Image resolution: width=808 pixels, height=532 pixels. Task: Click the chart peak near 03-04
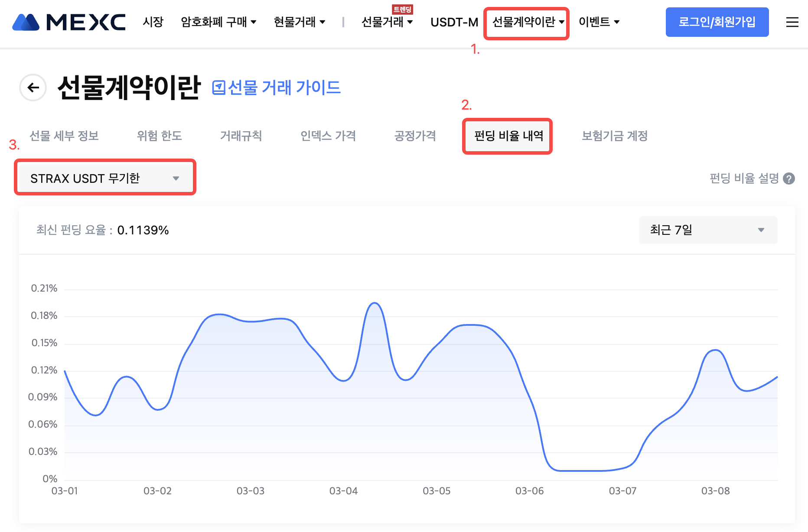tap(374, 303)
